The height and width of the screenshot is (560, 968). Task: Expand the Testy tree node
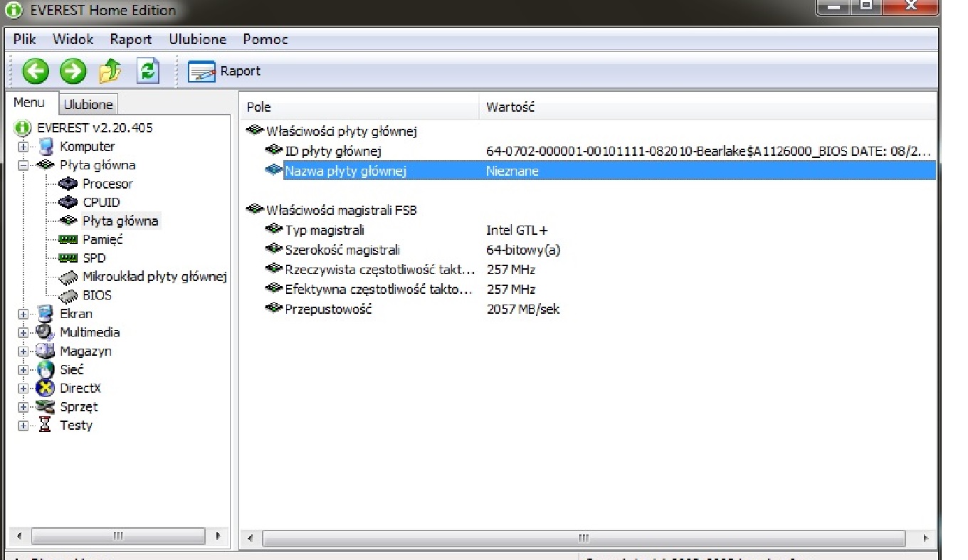tap(23, 426)
